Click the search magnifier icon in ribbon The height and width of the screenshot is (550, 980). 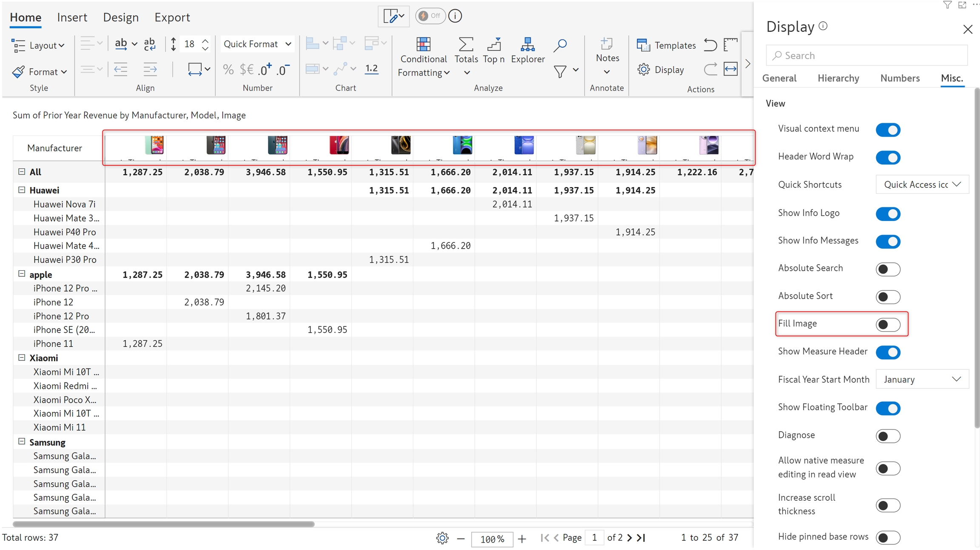560,45
